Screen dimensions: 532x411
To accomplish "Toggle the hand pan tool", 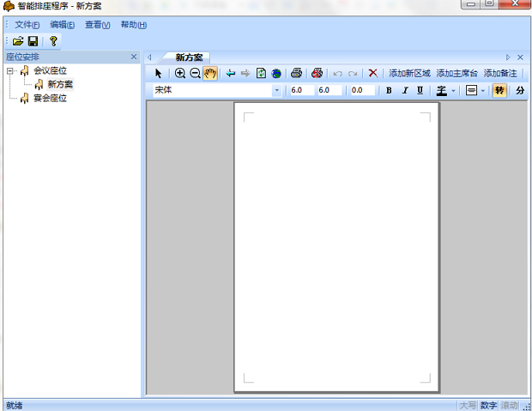I will [x=210, y=73].
